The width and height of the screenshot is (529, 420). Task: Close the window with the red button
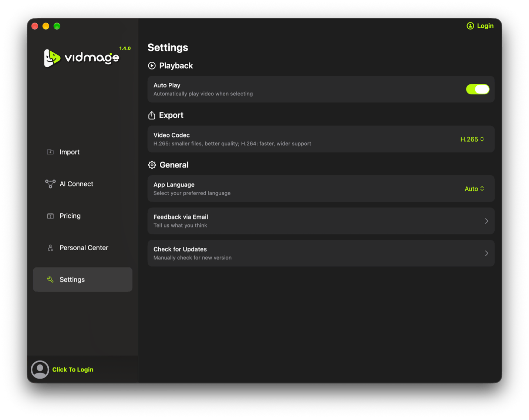pos(35,26)
